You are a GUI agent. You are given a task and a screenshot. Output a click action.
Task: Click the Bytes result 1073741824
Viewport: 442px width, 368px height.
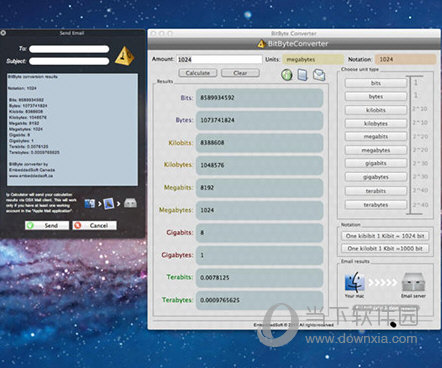click(x=259, y=120)
